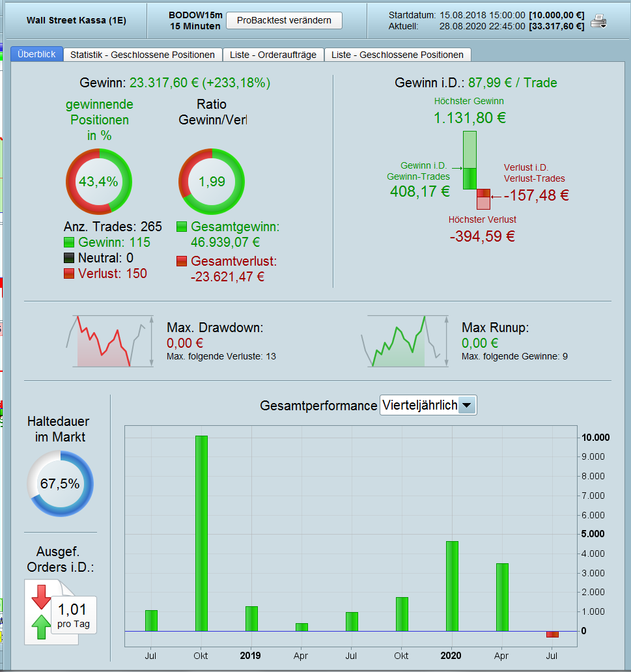Click the 2020 quarter performance bar
Screen dimensions: 631x672
[x=452, y=586]
